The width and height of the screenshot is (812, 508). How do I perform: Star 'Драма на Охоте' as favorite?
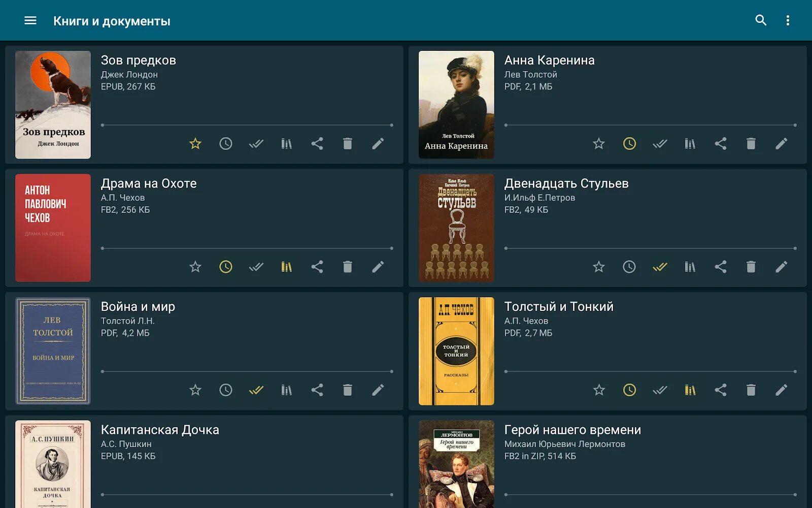[195, 267]
